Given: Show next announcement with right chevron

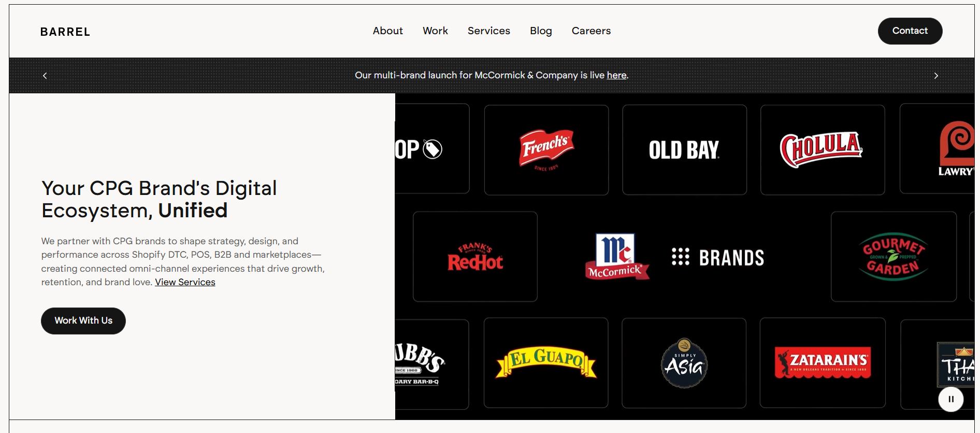Looking at the screenshot, I should (935, 76).
